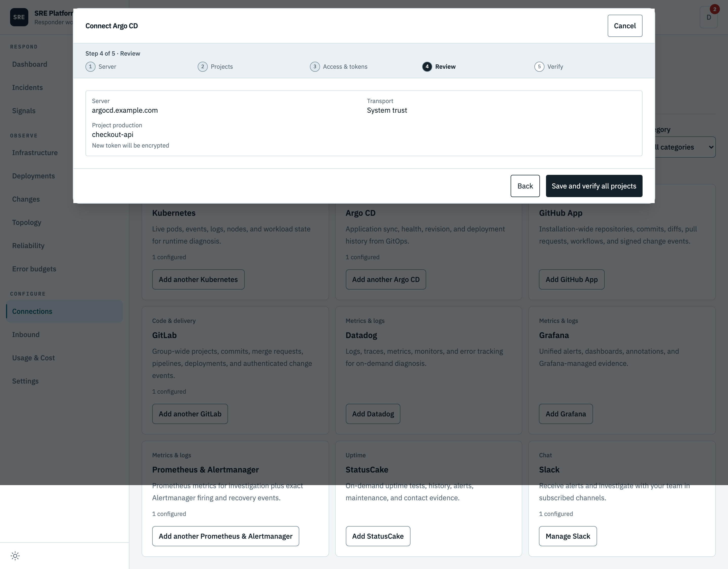Jump to step 3 Access & tokens
This screenshot has width=728, height=569.
(x=339, y=67)
